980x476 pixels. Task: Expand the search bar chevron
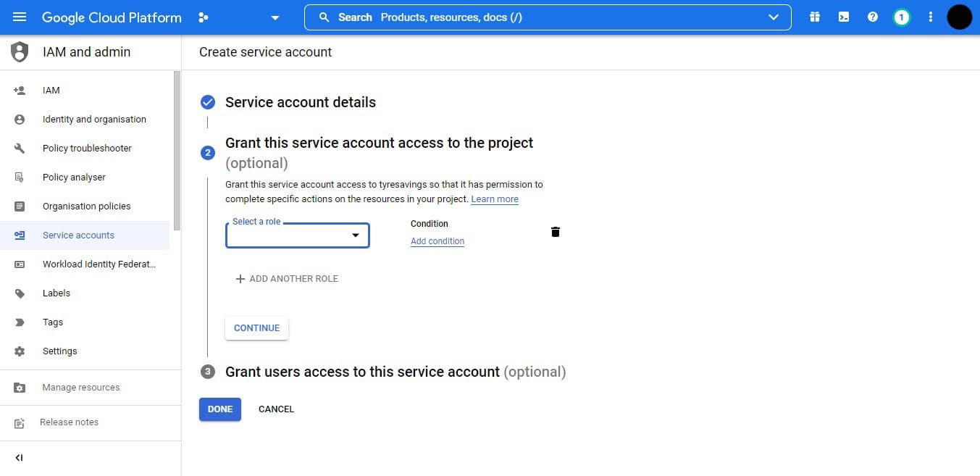(774, 17)
